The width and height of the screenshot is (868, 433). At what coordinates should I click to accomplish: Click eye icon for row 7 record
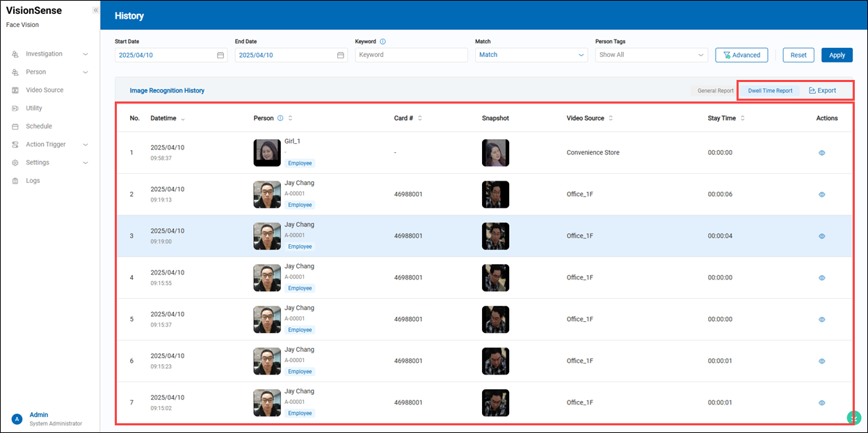821,402
